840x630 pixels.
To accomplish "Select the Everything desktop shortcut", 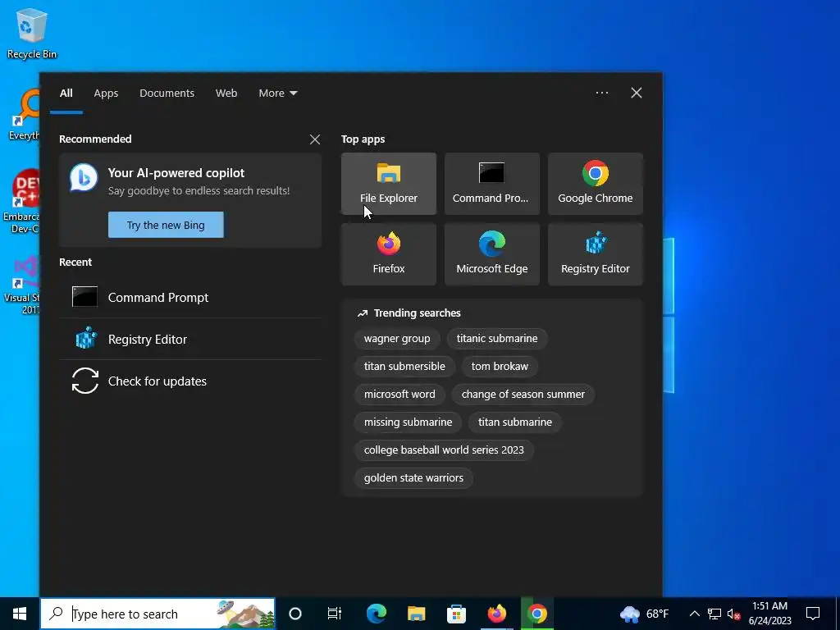I will [x=24, y=115].
